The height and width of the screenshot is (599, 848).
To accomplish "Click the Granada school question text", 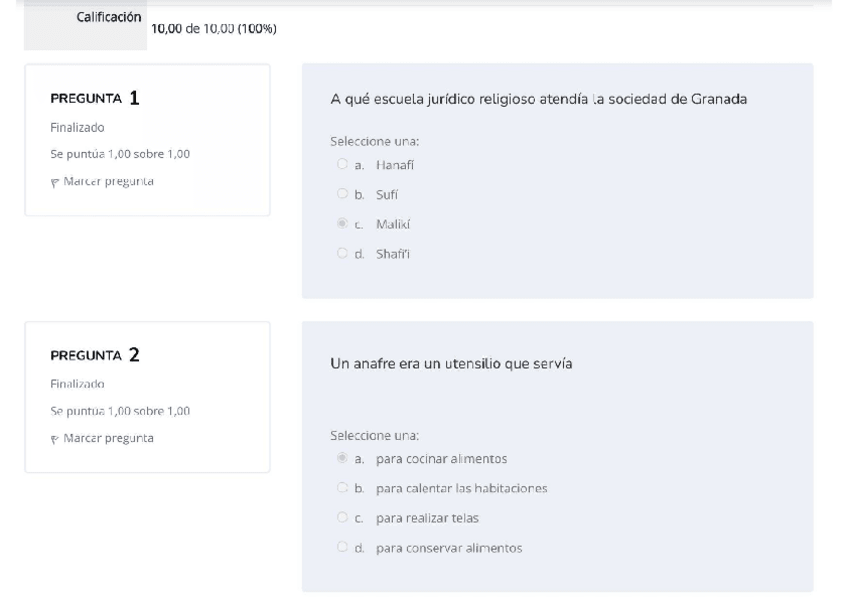I will point(538,98).
